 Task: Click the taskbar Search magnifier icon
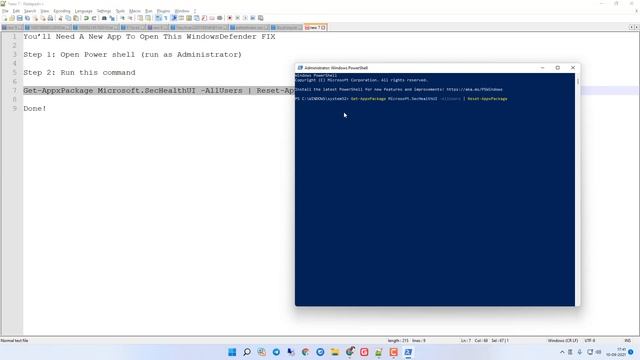click(x=247, y=352)
